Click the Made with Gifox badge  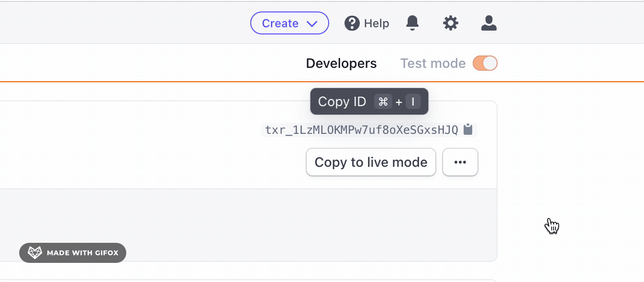coord(73,253)
